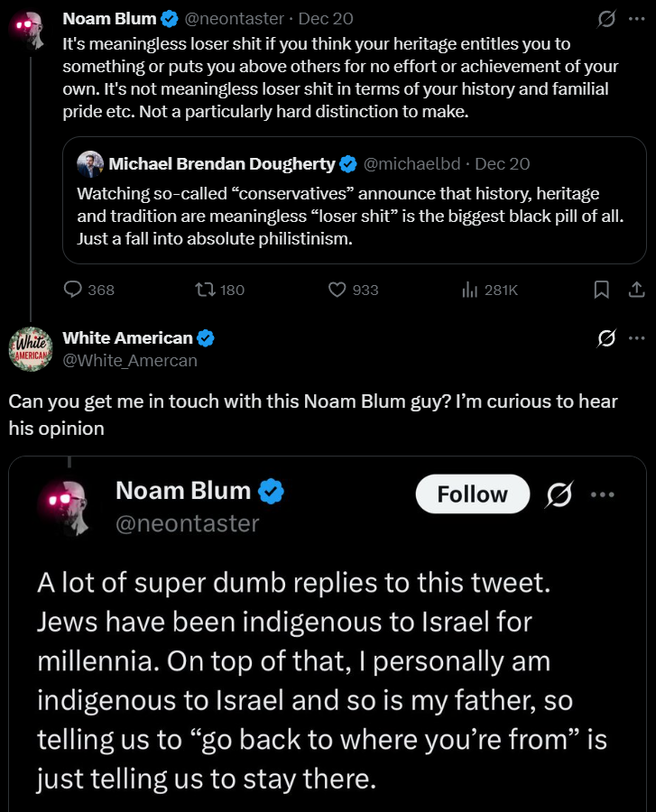This screenshot has width=656, height=812.
Task: Open three-dot menu beside Follow button
Action: pos(602,494)
